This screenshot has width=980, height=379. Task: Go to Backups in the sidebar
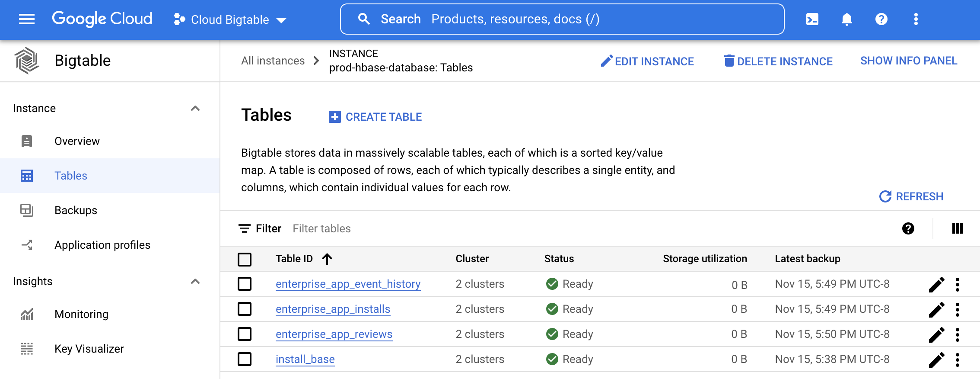tap(76, 210)
